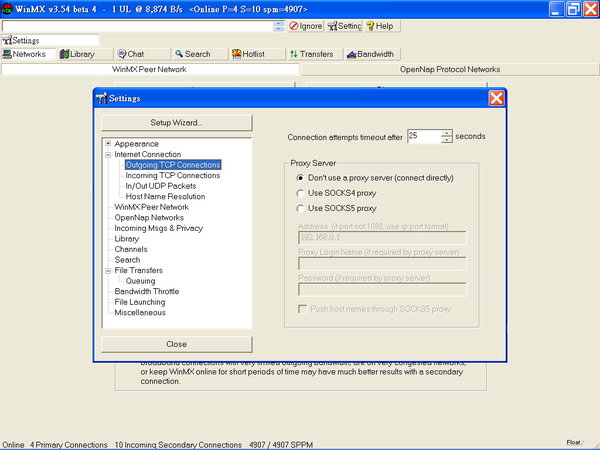Select Search in settings tree
This screenshot has width=600, height=450.
click(127, 260)
